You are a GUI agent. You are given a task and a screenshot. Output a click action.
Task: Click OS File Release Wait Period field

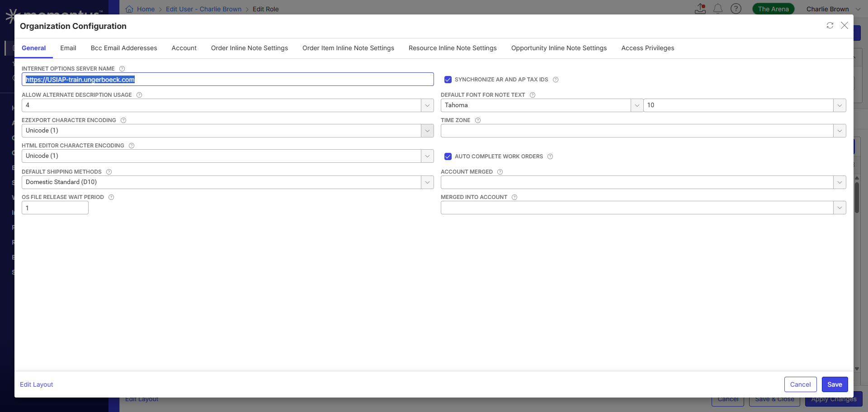click(x=55, y=208)
